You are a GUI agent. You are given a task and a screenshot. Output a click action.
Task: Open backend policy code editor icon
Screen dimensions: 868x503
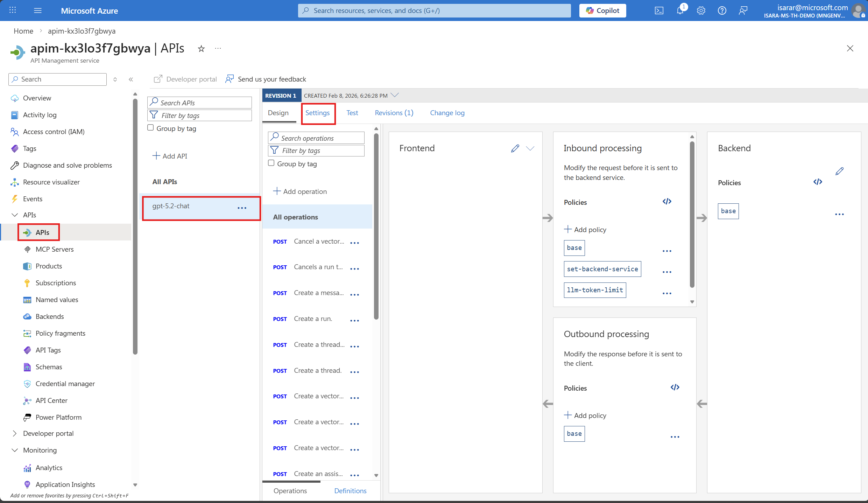[x=818, y=182]
